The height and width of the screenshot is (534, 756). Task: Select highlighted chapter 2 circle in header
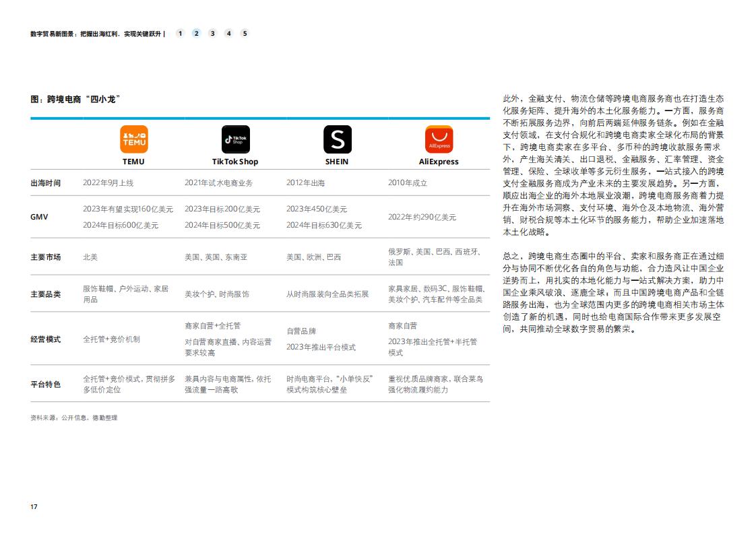tap(196, 33)
